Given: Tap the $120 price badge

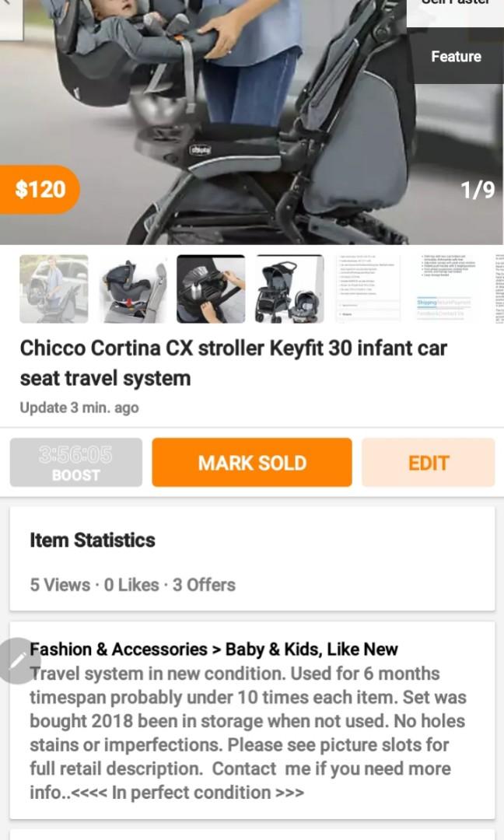Looking at the screenshot, I should [40, 190].
